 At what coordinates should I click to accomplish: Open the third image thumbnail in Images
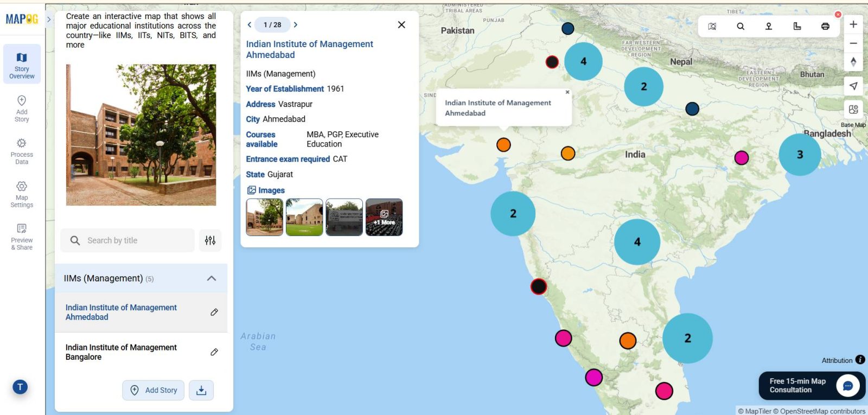344,217
